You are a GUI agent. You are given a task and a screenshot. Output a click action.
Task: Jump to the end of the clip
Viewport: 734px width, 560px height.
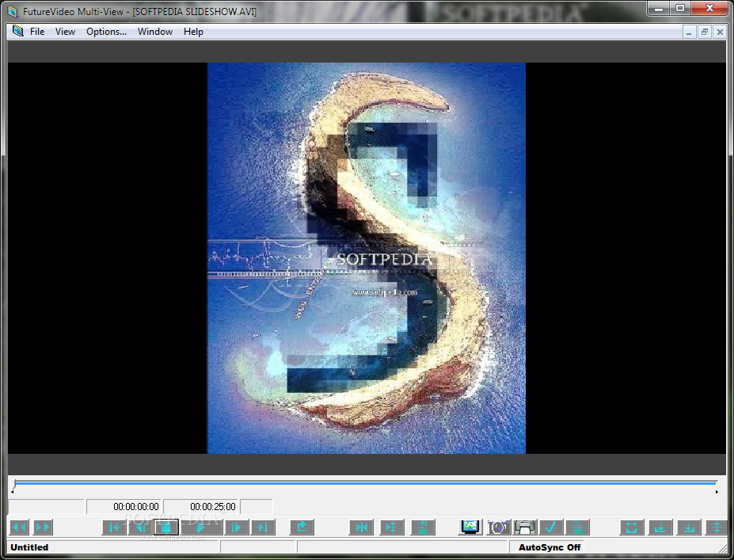(x=263, y=528)
